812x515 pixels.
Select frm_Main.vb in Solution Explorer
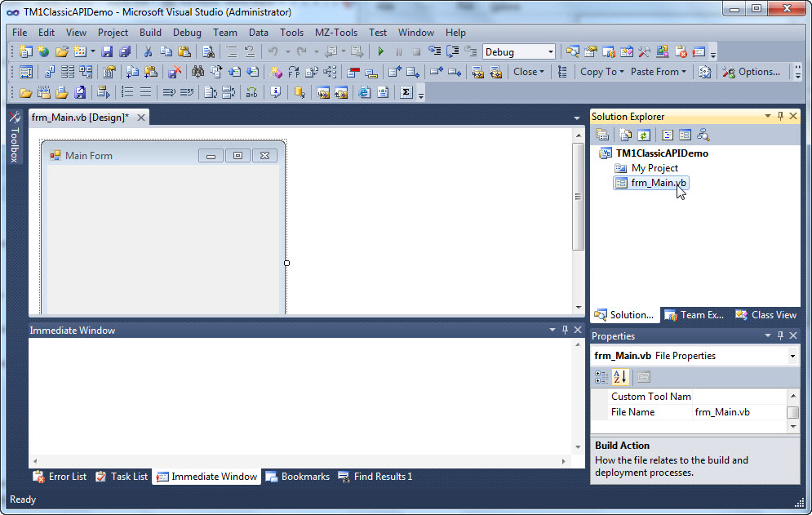[x=651, y=183]
